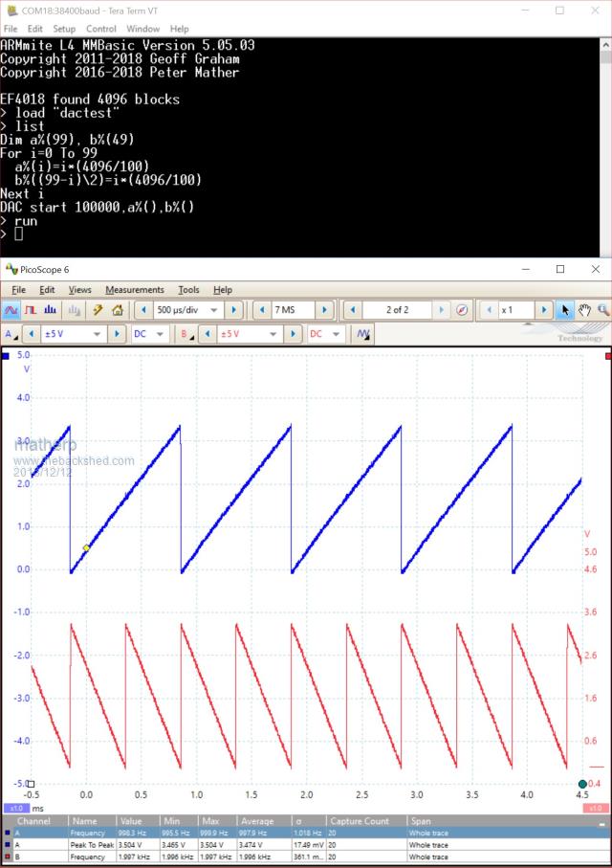Open the buffer navigator compass icon
612x868 pixels.
[x=462, y=310]
